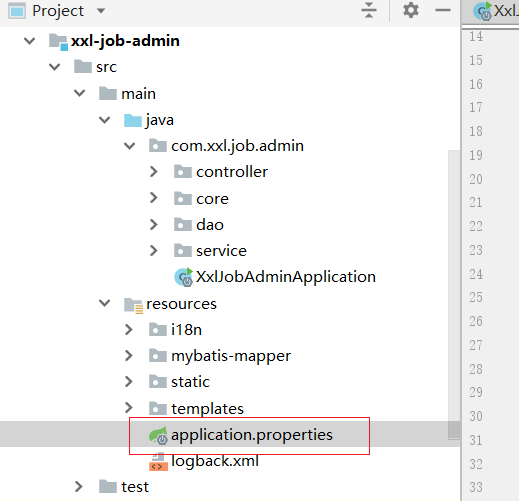Click the blue java source folder icon

coord(133,120)
